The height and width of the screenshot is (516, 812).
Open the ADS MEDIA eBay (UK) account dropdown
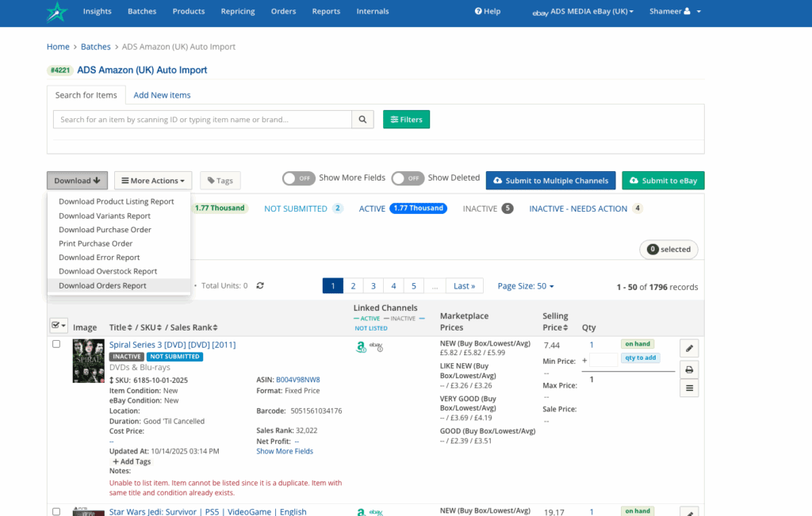coord(584,12)
